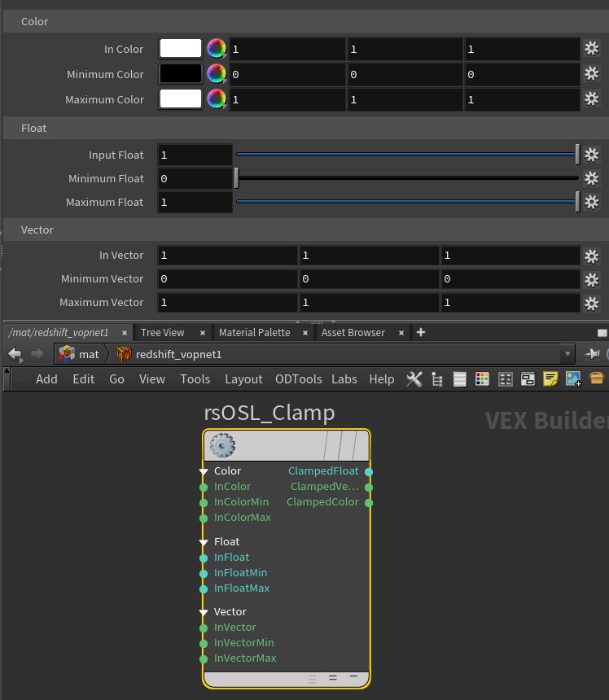Add a sticky note with the yellow note icon
Image resolution: width=609 pixels, height=700 pixels.
(550, 379)
